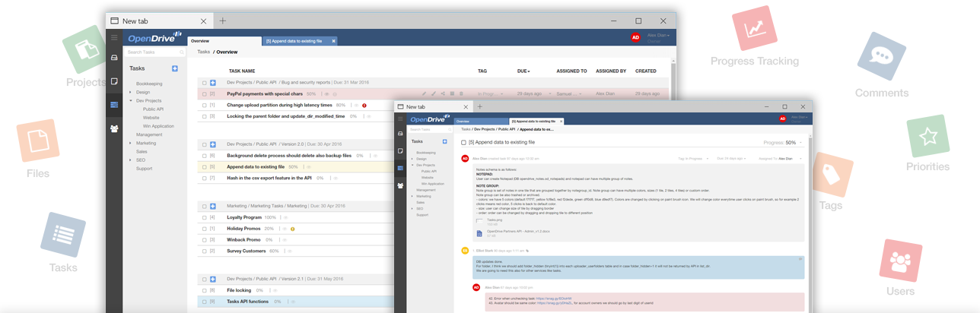The width and height of the screenshot is (980, 313).
Task: Open the hamburger menu in back window
Action: click(x=114, y=37)
